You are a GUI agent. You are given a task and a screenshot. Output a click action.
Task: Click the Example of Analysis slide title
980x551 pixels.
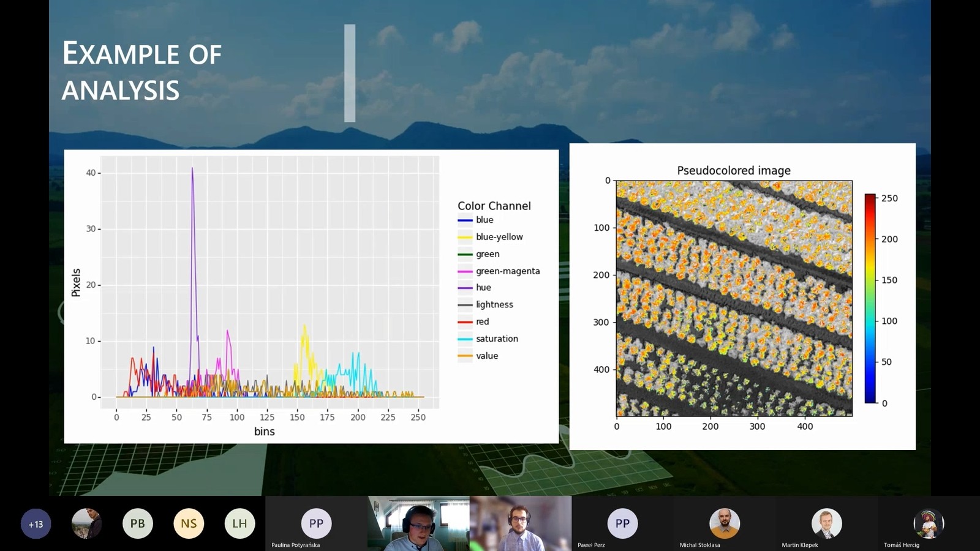141,72
